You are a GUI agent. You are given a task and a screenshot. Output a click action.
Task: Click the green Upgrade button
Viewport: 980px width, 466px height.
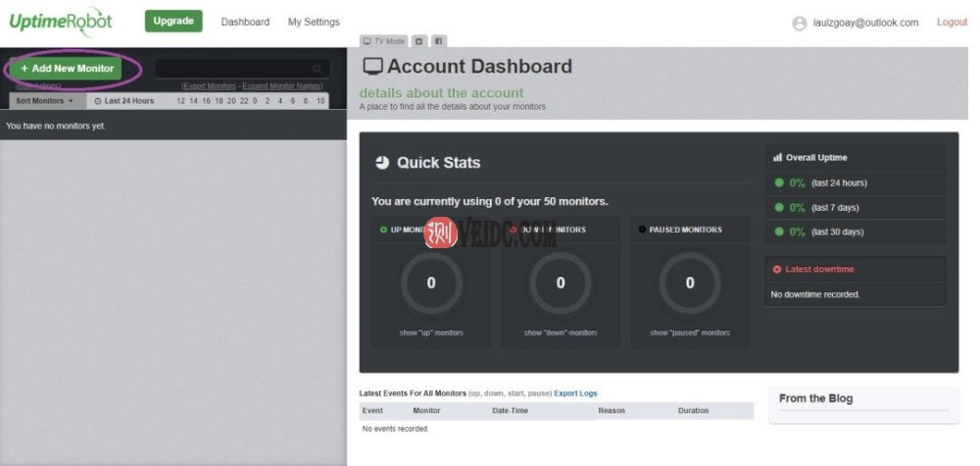click(173, 21)
